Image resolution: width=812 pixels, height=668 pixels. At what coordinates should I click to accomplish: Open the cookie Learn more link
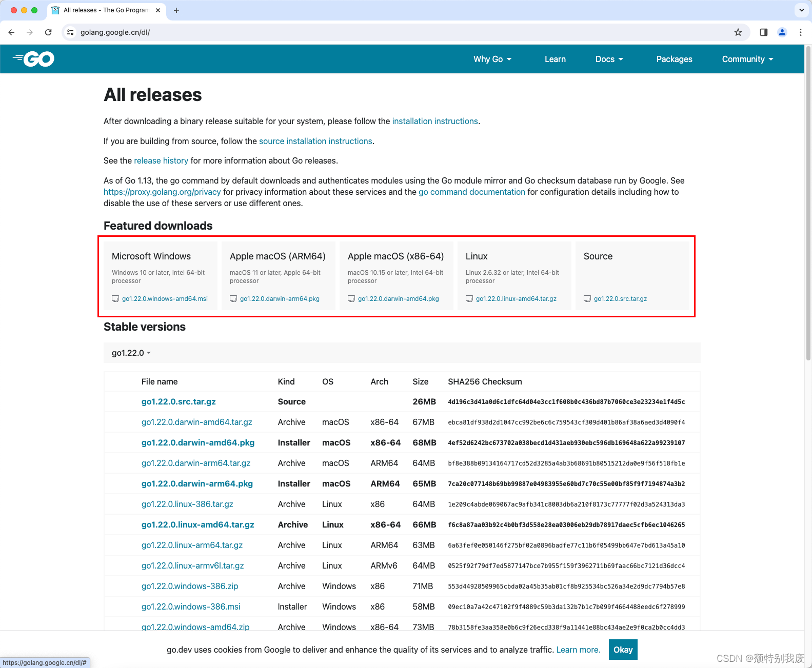pos(578,650)
